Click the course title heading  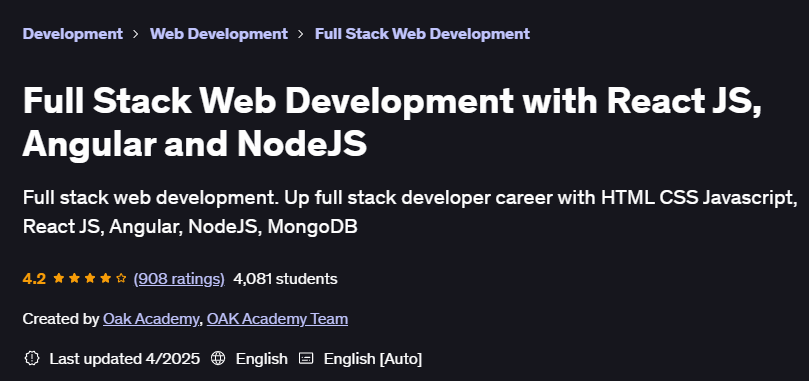392,123
